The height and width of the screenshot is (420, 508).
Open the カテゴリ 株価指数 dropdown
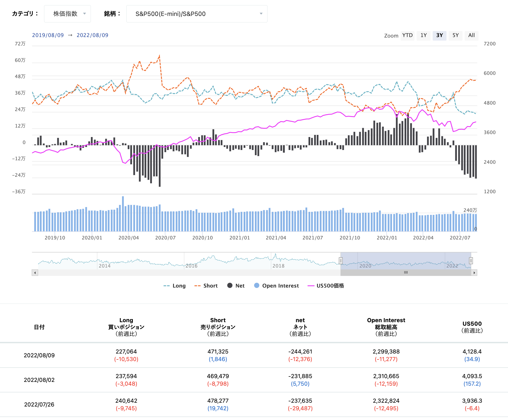(67, 14)
